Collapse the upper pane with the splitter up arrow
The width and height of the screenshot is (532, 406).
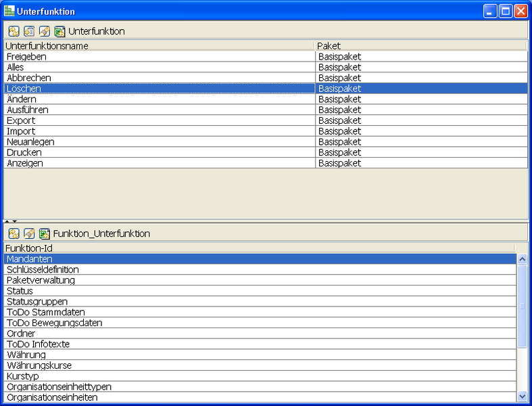pyautogui.click(x=7, y=221)
